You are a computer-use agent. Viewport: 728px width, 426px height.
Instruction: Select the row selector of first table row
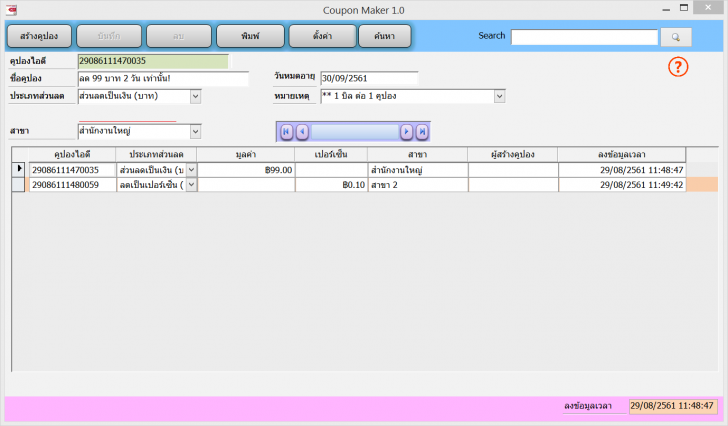click(19, 169)
